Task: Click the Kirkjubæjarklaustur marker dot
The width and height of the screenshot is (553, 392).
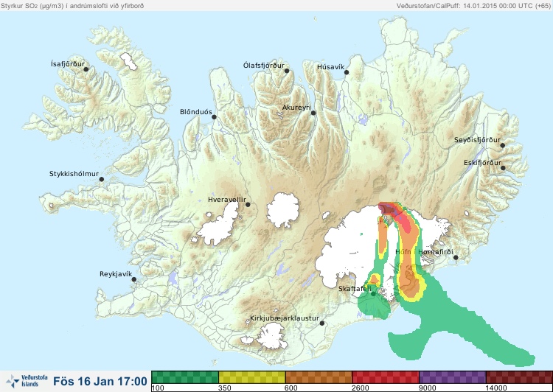Action: 321,323
